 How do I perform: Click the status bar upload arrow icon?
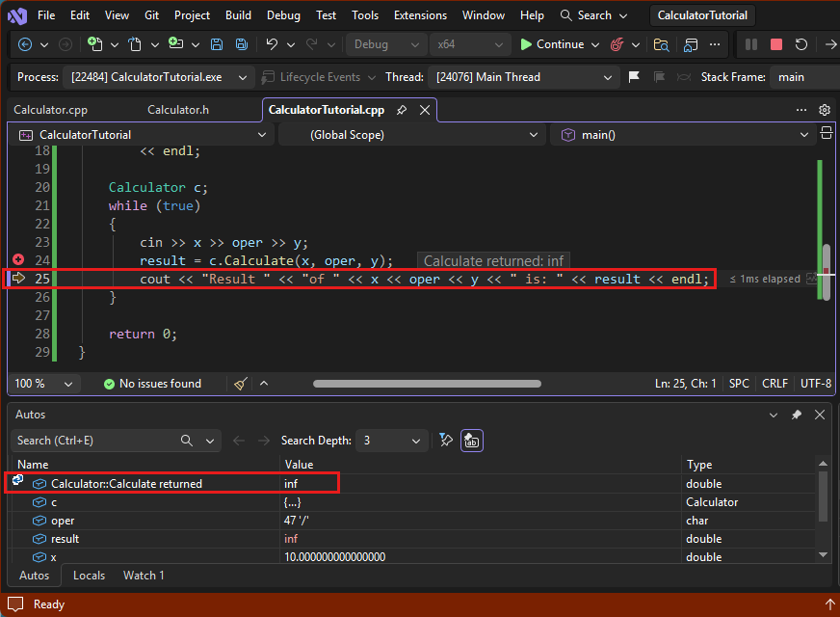click(x=829, y=604)
